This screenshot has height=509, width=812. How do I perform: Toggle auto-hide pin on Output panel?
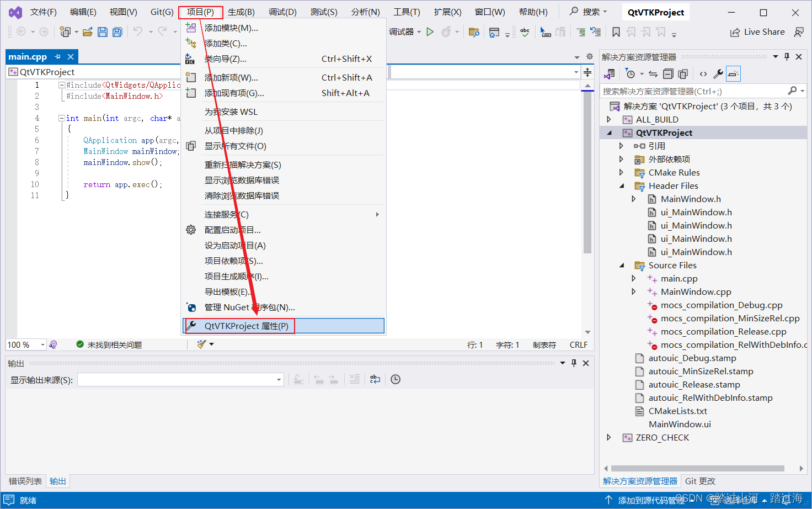(x=574, y=363)
